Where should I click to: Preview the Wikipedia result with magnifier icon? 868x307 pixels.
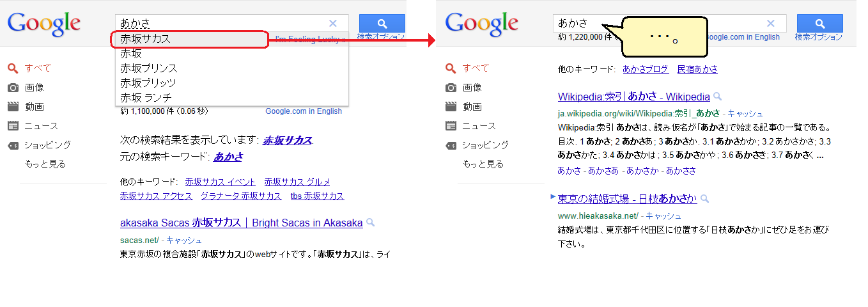click(x=718, y=97)
